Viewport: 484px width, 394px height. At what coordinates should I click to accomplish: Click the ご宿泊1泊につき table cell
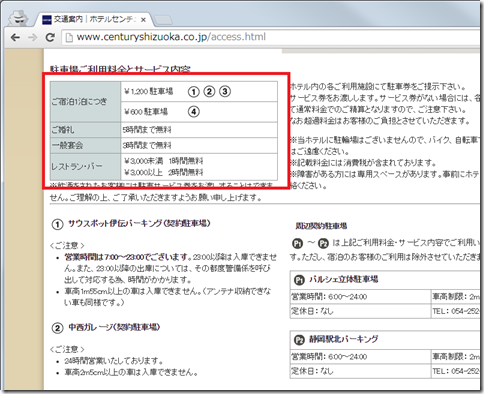click(85, 102)
